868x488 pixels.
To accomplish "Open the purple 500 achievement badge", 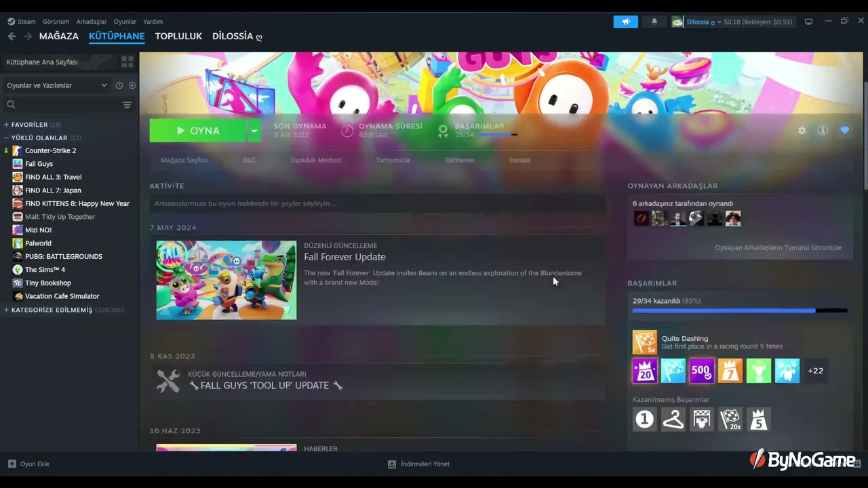I will pyautogui.click(x=702, y=371).
